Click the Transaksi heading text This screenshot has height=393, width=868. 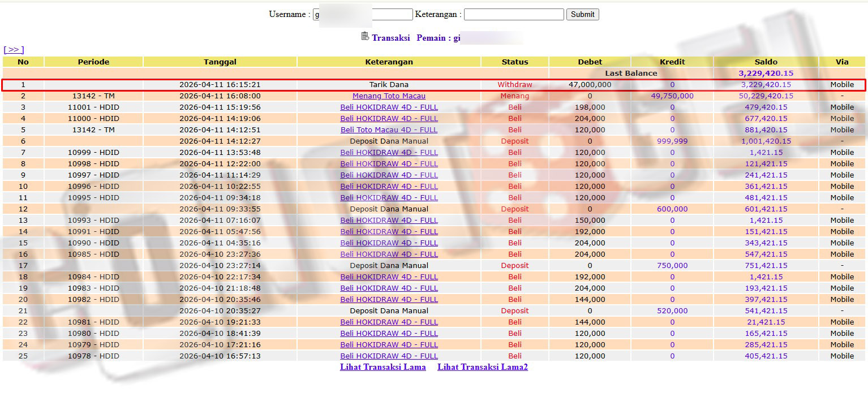point(390,38)
